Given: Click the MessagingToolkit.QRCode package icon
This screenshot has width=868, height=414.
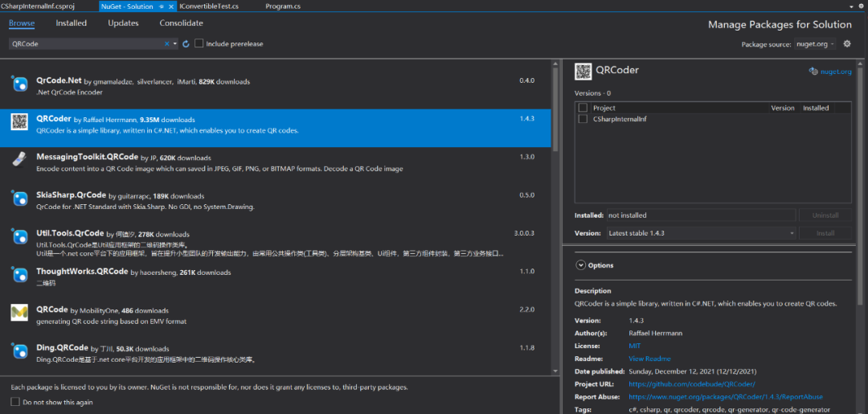Looking at the screenshot, I should (x=19, y=159).
